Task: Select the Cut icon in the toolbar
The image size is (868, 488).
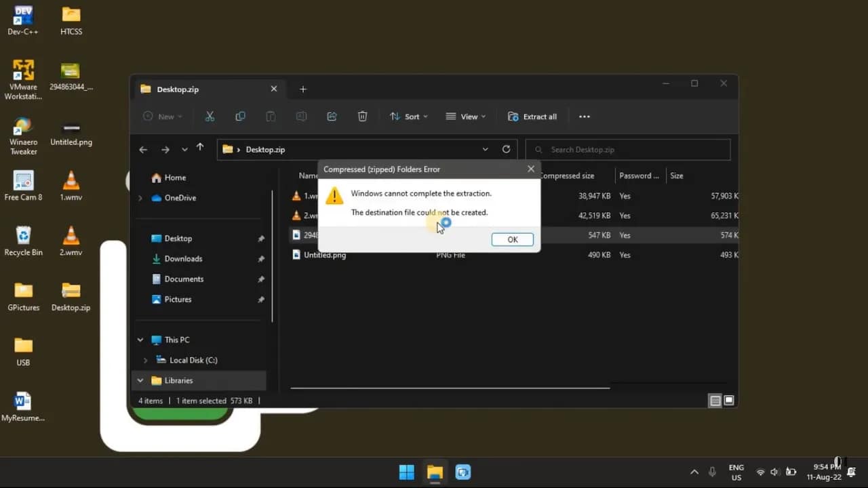Action: point(210,116)
